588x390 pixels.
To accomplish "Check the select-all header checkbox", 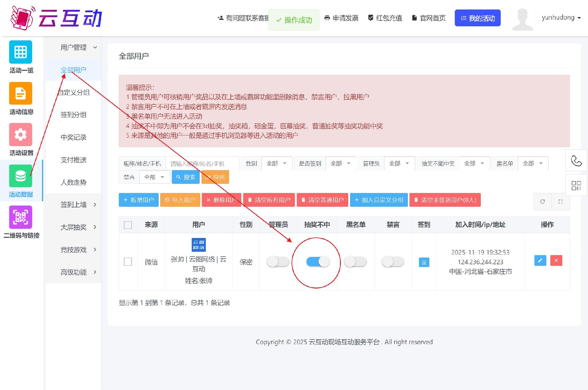I will tap(128, 225).
